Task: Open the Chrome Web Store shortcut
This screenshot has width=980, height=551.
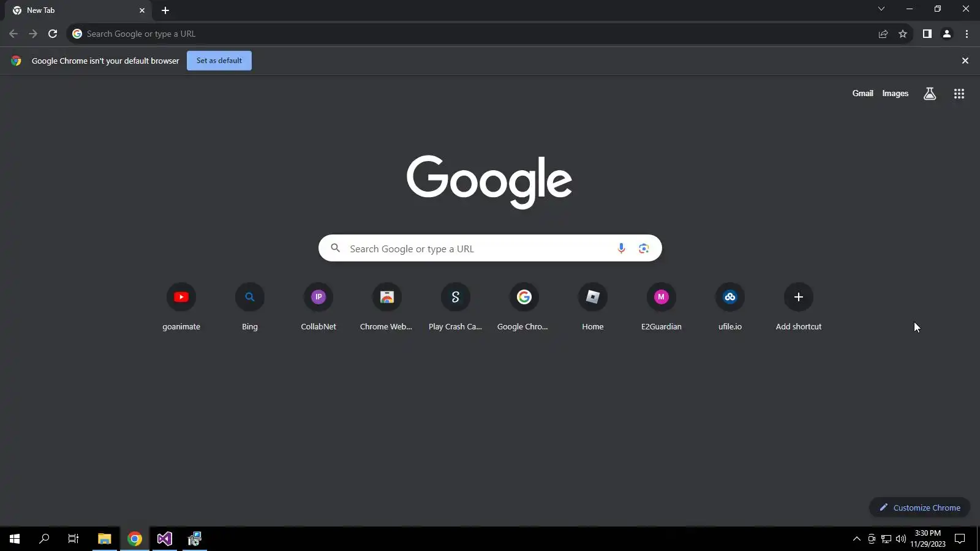Action: point(387,307)
